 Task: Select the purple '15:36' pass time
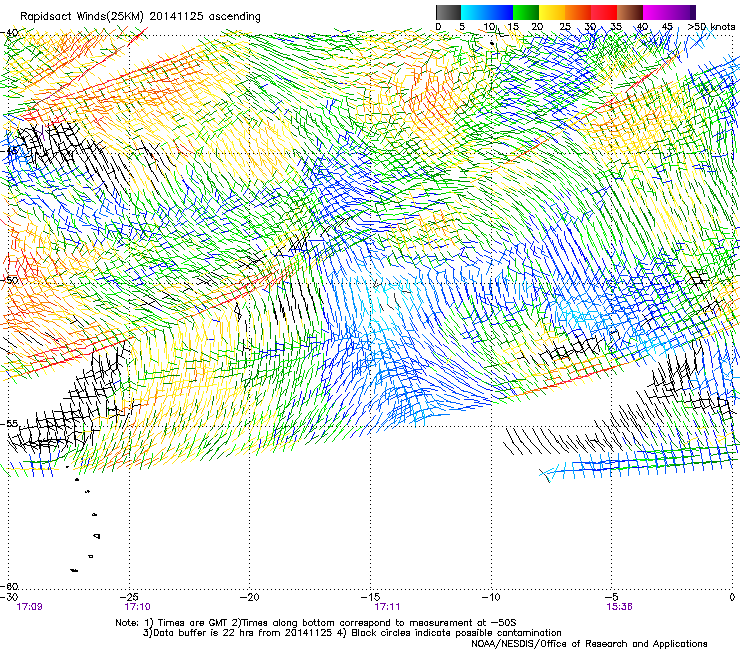(x=620, y=607)
